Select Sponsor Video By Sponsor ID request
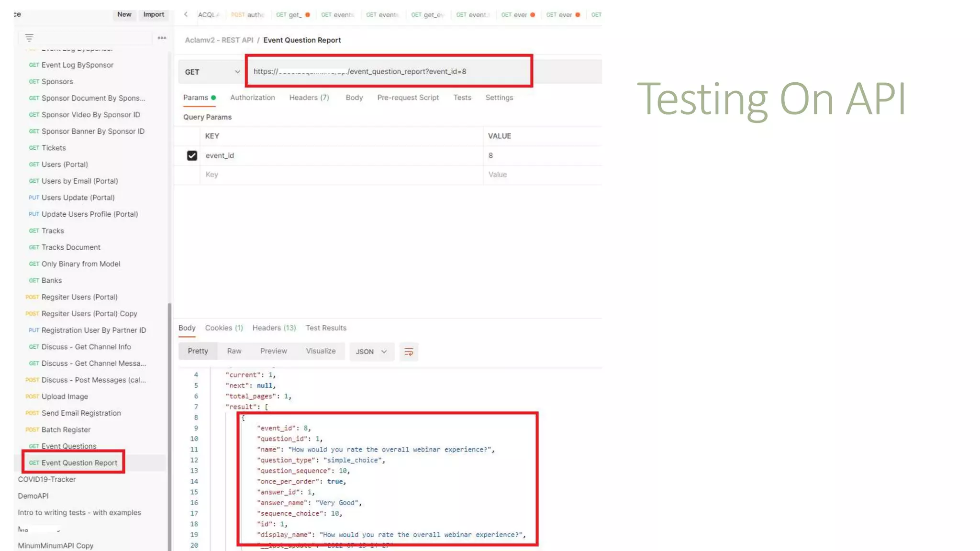The image size is (980, 551). coord(90,115)
